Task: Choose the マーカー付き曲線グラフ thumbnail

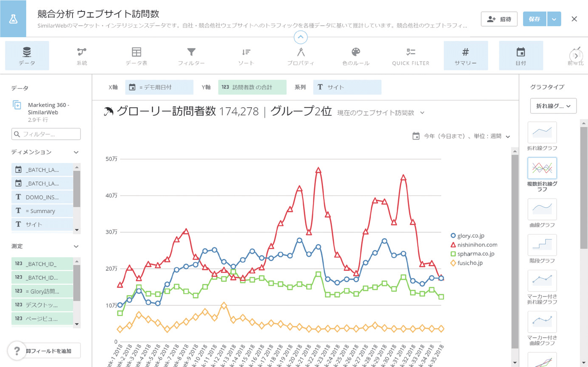Action: click(542, 322)
